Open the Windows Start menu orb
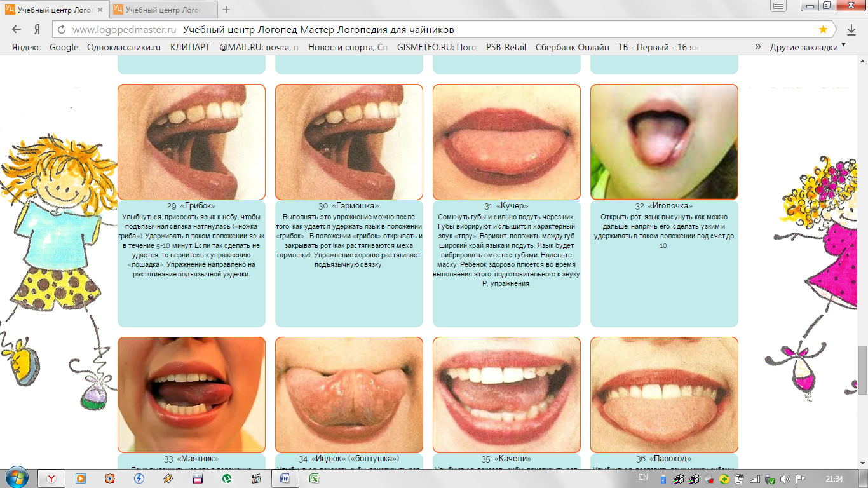The height and width of the screenshot is (488, 868). [17, 478]
